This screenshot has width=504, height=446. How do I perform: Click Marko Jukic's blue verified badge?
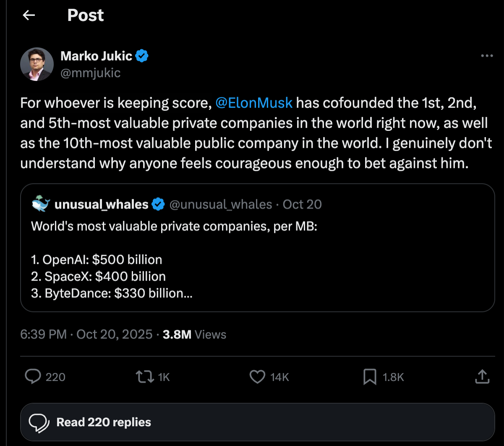point(143,56)
